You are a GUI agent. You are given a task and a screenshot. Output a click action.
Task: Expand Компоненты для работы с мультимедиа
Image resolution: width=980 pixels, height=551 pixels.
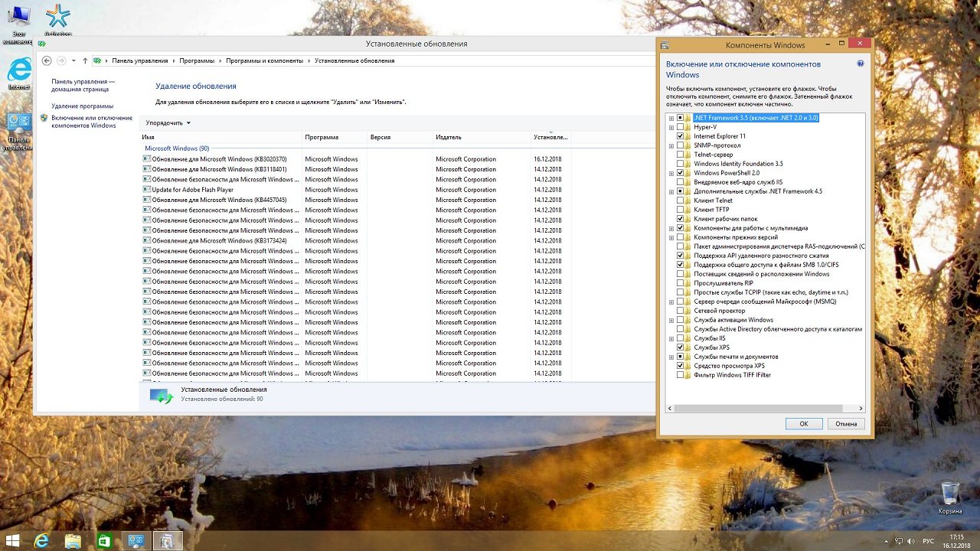[x=671, y=228]
